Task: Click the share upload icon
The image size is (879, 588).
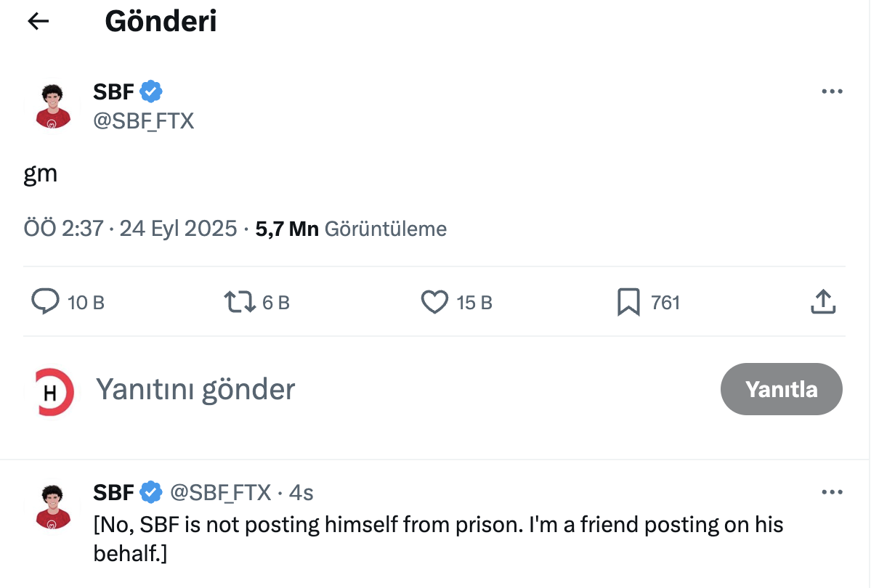Action: tap(822, 302)
